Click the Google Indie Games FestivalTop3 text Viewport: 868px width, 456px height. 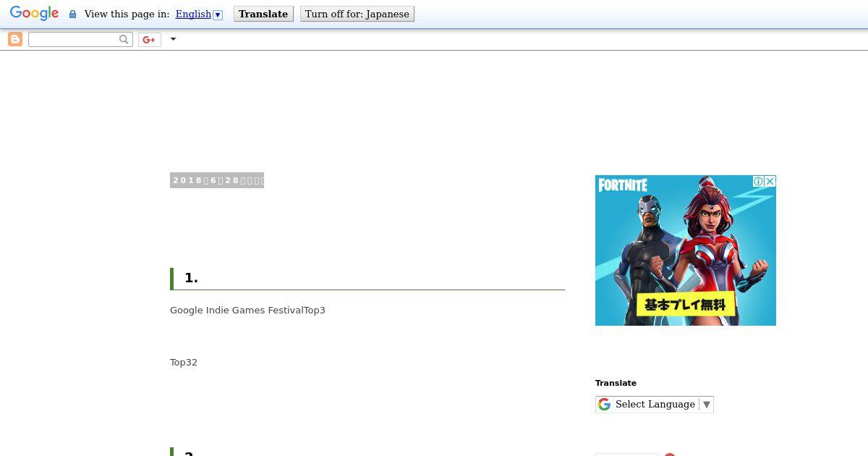tap(247, 310)
